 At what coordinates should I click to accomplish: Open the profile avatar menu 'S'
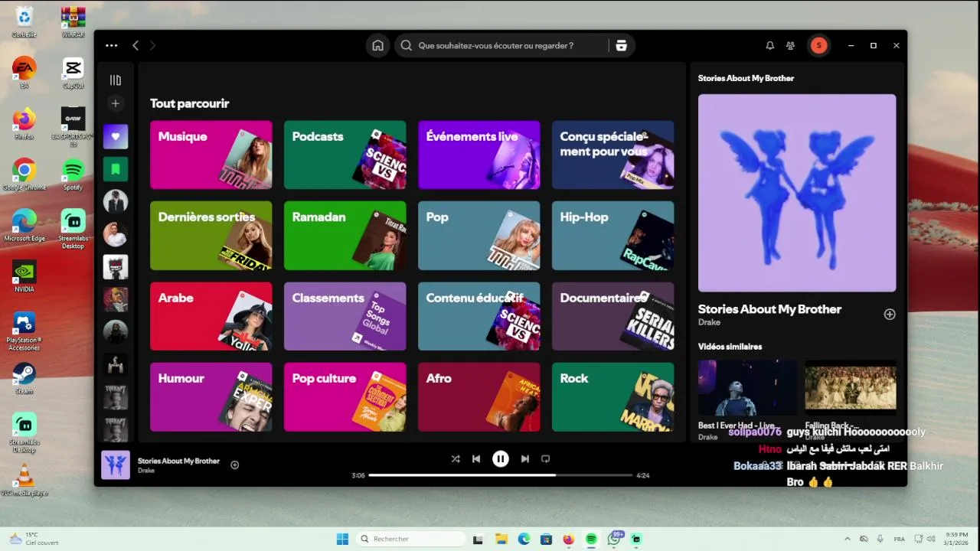click(818, 46)
